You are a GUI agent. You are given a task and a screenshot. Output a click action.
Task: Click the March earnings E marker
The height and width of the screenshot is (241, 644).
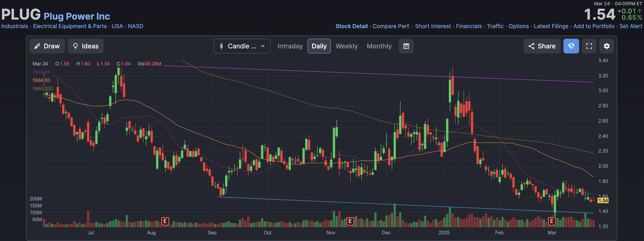551,221
